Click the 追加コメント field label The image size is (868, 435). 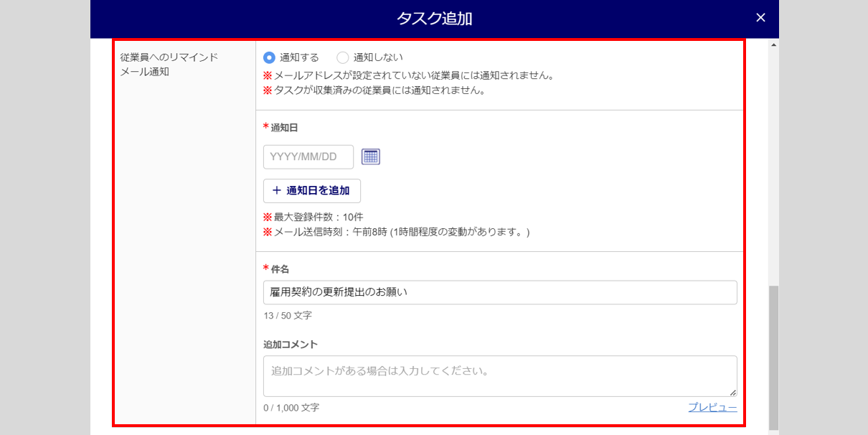291,344
